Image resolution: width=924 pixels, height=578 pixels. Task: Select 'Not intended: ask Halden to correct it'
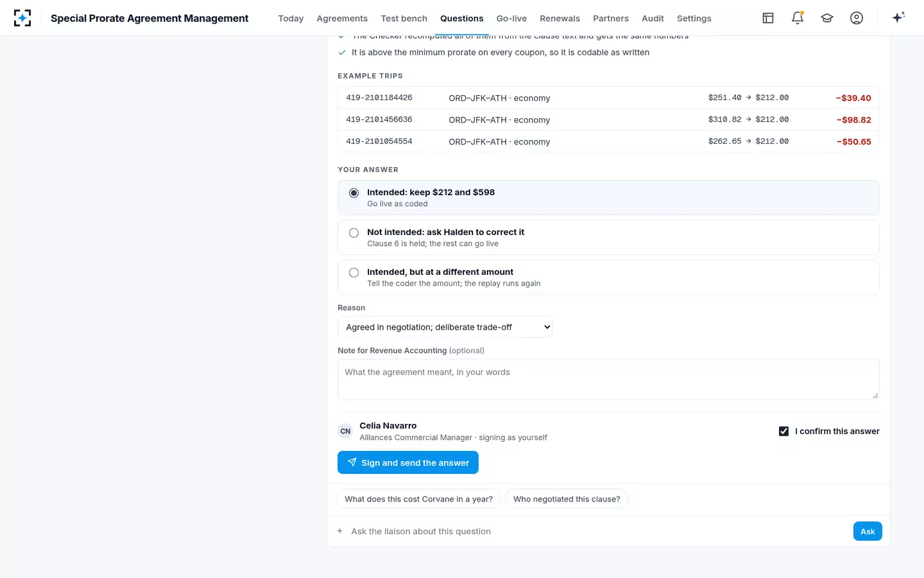click(x=608, y=238)
